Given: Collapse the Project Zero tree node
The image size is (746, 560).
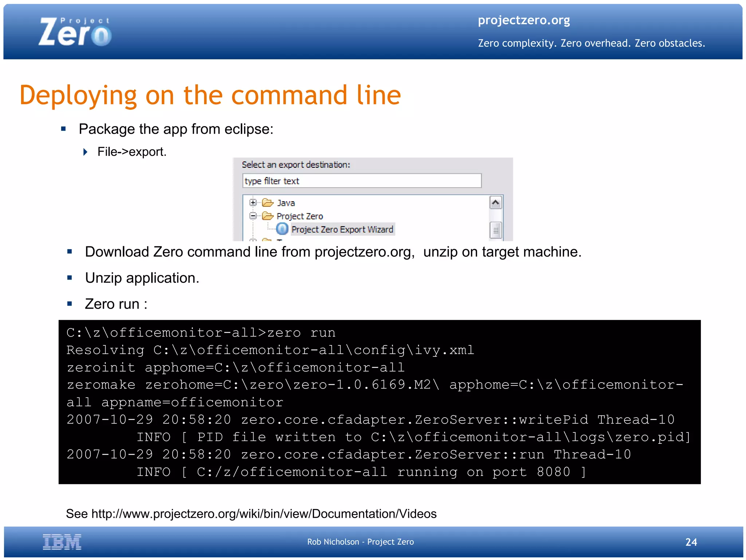Looking at the screenshot, I should point(253,216).
